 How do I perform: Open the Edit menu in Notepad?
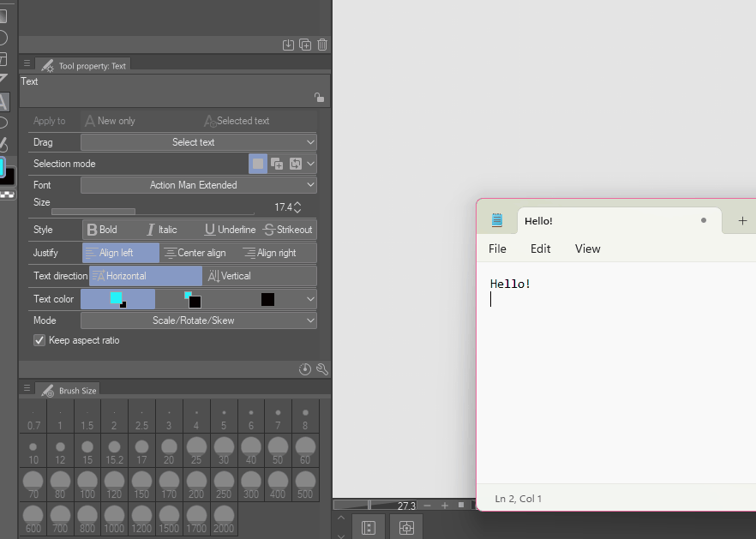[540, 249]
